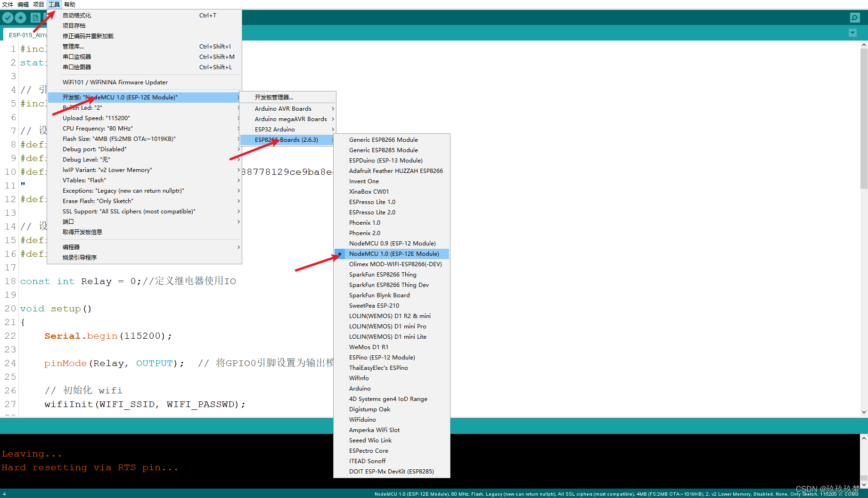The width and height of the screenshot is (868, 498).
Task: Click the console scrollbar up arrow
Action: 864,438
